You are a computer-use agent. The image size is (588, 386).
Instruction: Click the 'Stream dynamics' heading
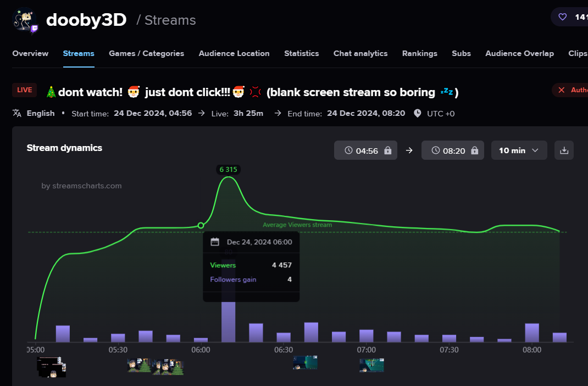click(x=64, y=148)
